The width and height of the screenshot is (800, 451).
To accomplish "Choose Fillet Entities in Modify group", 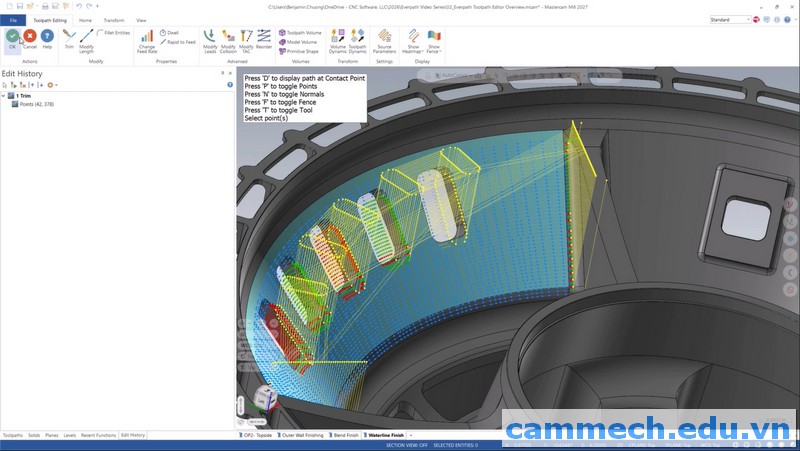I will 113,33.
